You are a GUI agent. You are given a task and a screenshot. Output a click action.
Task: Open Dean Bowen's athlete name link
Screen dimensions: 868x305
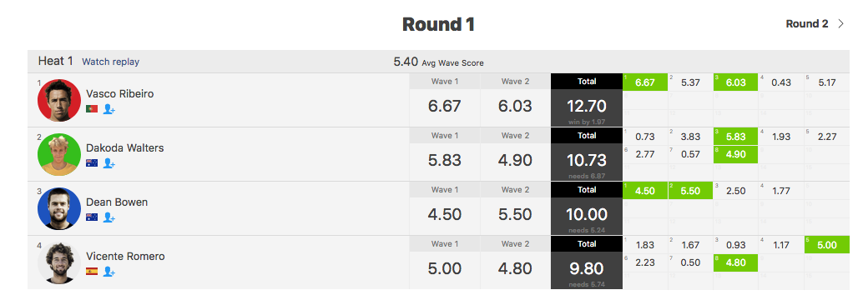click(x=117, y=202)
